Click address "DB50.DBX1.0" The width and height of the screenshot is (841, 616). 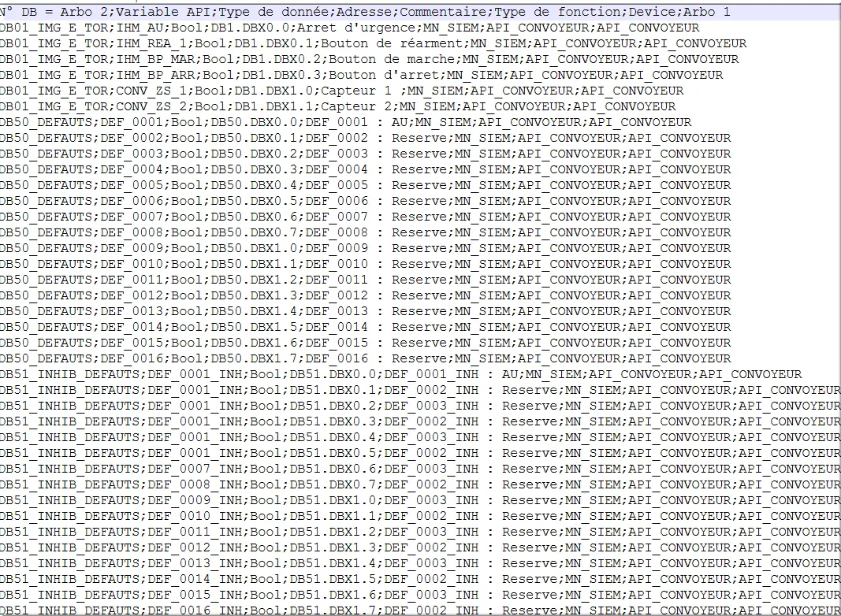tap(254, 248)
